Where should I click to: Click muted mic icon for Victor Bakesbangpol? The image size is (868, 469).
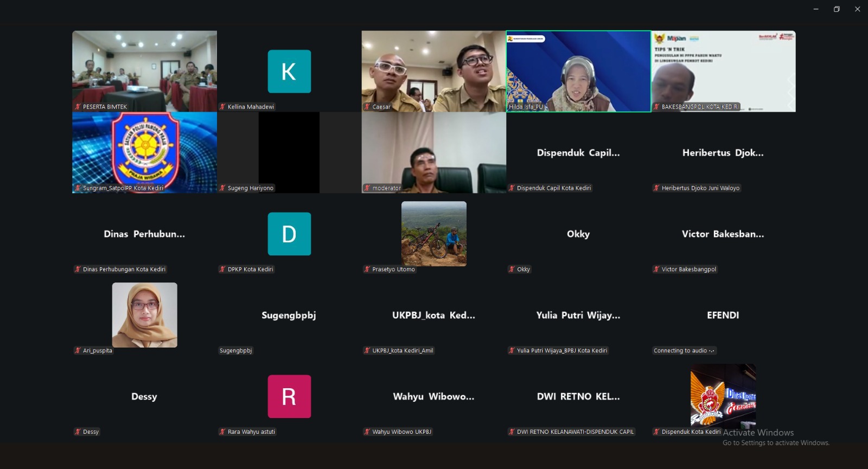tap(656, 269)
